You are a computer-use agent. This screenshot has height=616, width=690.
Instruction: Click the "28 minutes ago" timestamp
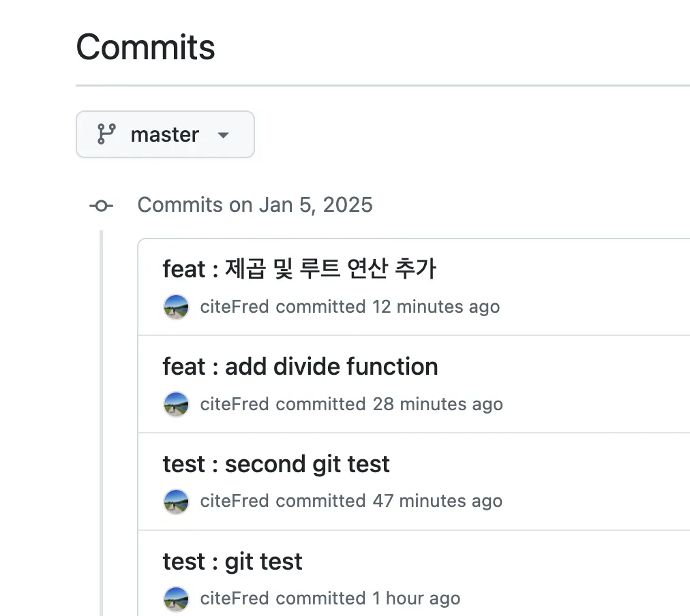[x=437, y=404]
